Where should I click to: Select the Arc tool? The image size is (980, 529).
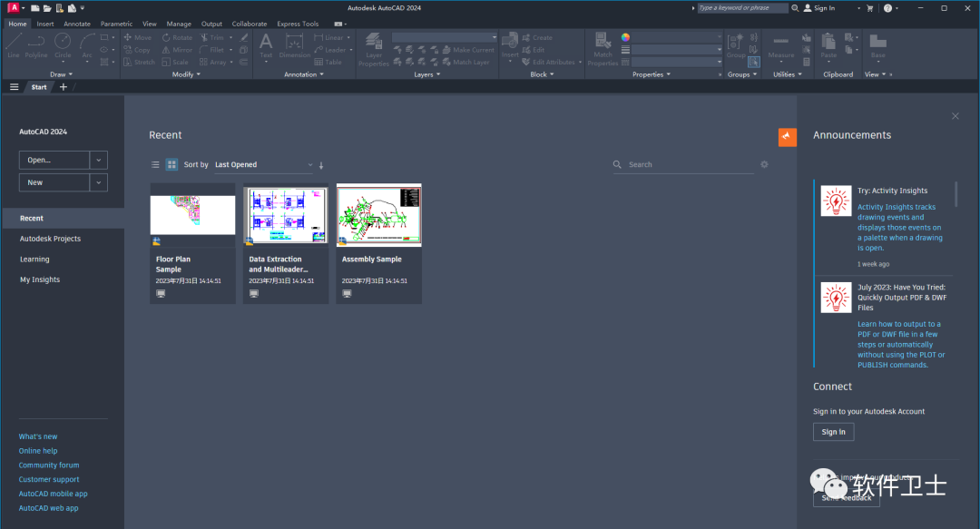pyautogui.click(x=87, y=45)
